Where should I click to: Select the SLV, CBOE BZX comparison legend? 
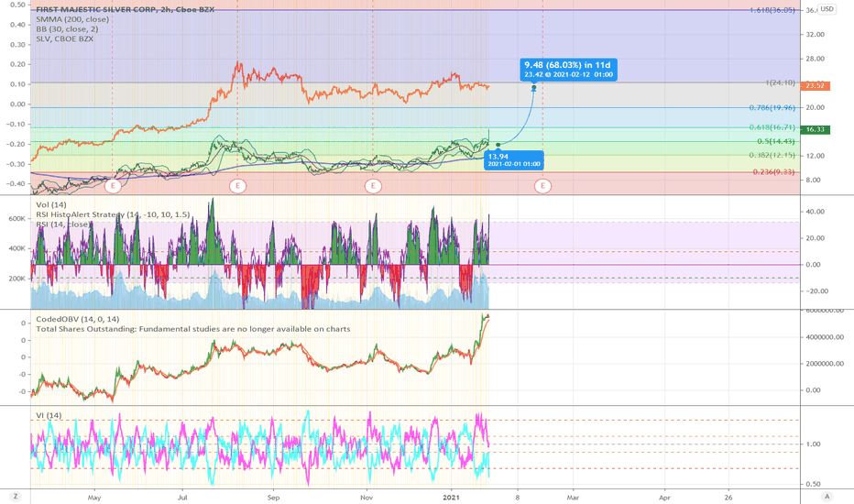64,38
